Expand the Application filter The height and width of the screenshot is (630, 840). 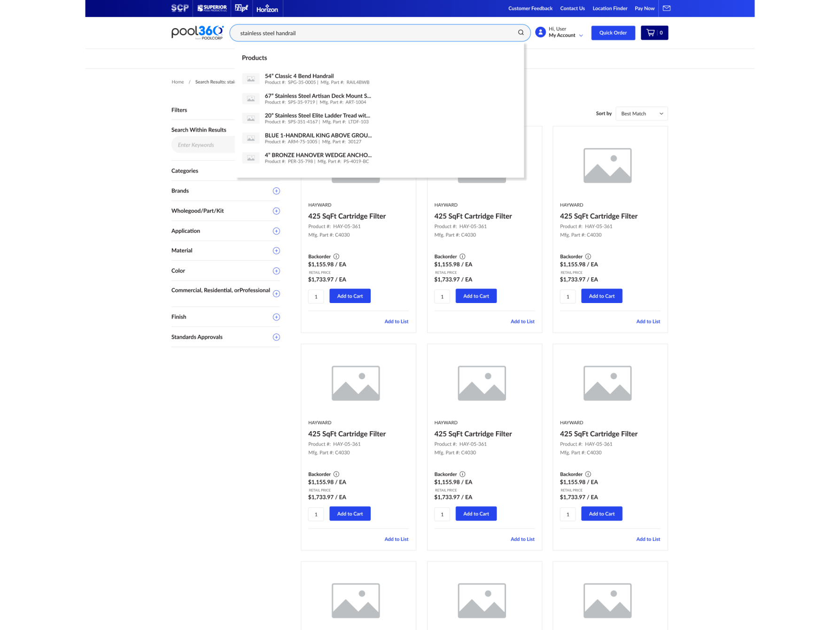(276, 231)
